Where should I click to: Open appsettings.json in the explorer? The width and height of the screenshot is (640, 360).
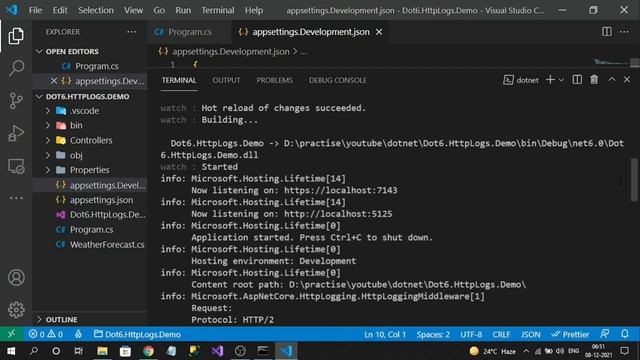[x=90, y=200]
